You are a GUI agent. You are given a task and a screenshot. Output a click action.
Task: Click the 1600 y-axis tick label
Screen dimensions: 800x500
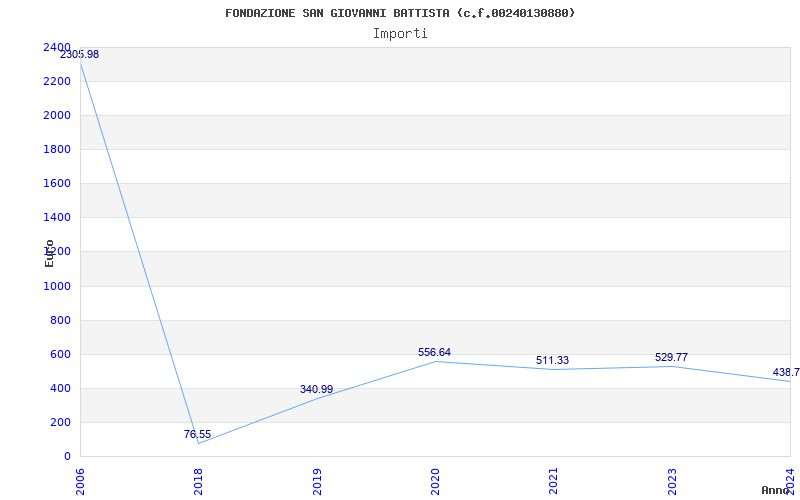tap(57, 184)
